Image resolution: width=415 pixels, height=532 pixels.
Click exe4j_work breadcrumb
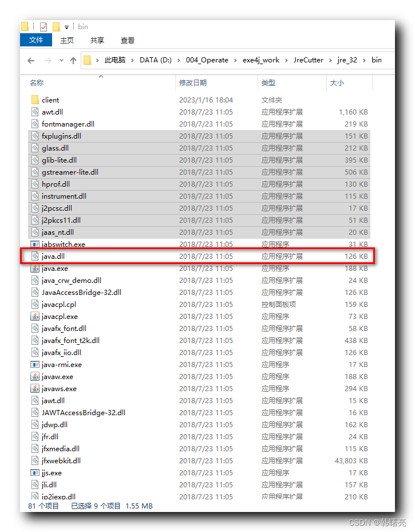260,60
